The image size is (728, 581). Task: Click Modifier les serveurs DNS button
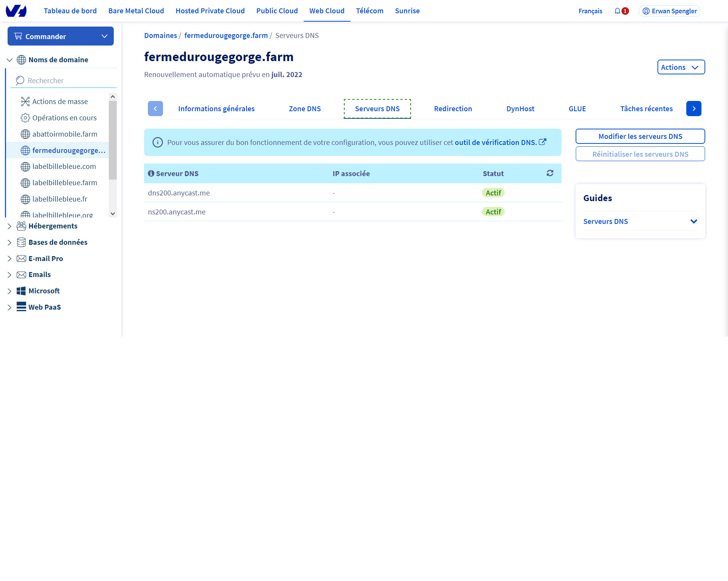[x=640, y=136]
